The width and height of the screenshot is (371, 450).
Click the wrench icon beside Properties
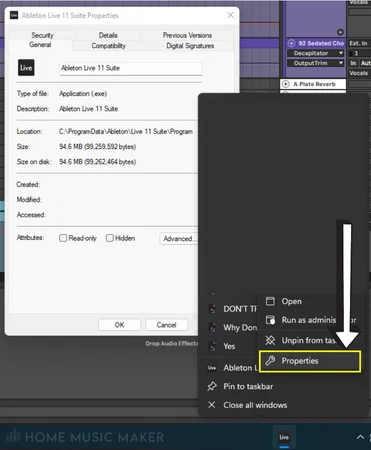[270, 361]
